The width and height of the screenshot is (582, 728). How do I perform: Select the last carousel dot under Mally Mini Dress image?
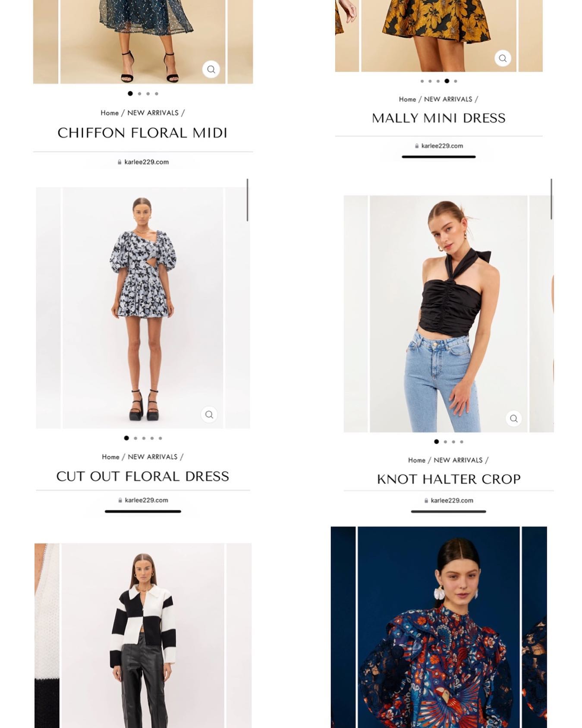coord(456,81)
